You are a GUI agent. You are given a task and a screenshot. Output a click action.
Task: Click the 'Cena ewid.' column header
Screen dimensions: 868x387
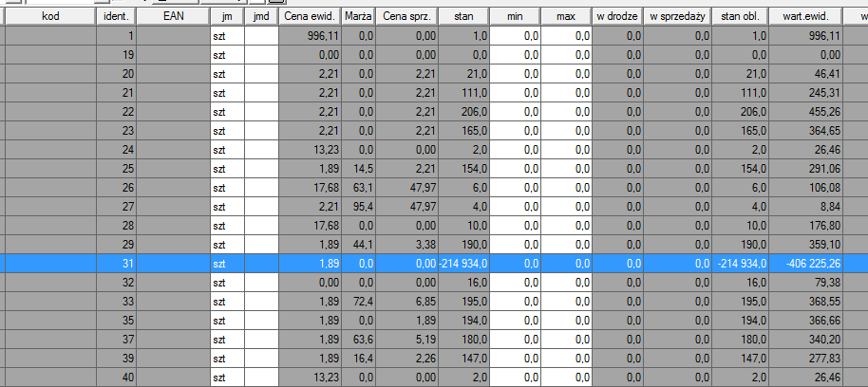(x=310, y=17)
